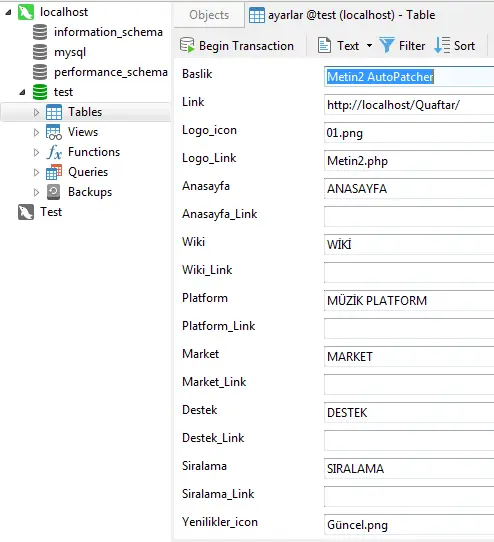The width and height of the screenshot is (494, 542).
Task: Click the Yenilikler_icon field label
Action: point(220,522)
